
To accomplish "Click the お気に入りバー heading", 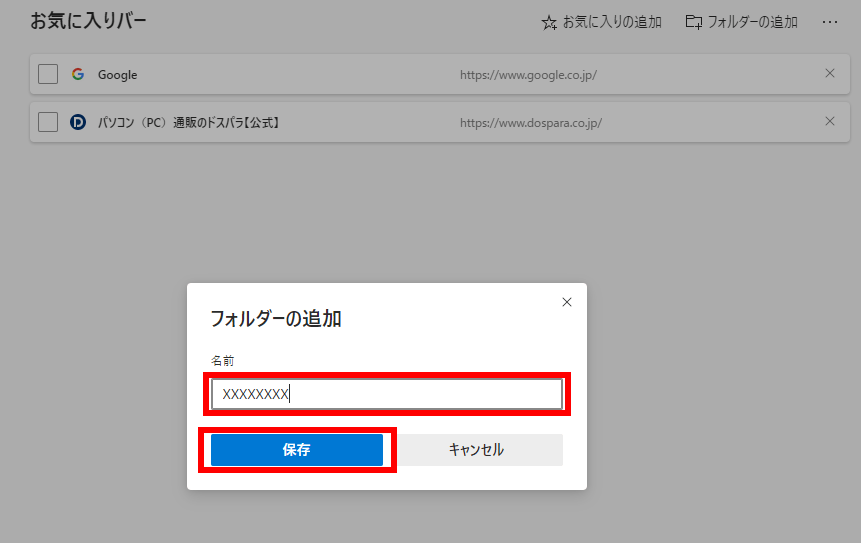I will [x=88, y=21].
